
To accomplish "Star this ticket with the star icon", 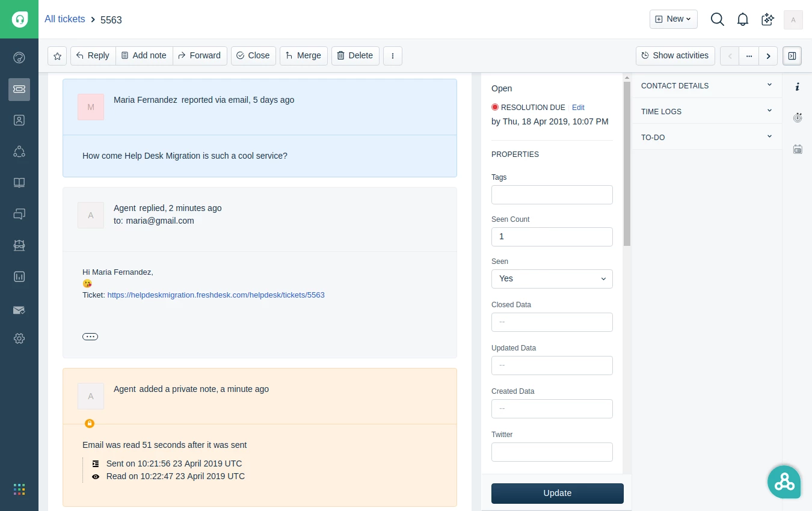I will [57, 56].
